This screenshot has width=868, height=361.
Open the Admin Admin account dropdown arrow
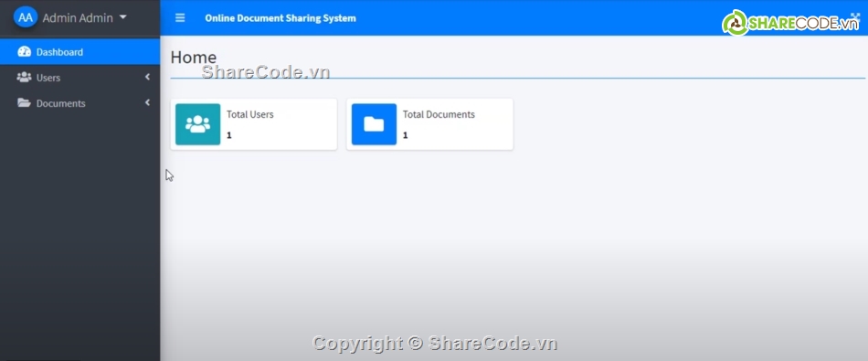123,17
